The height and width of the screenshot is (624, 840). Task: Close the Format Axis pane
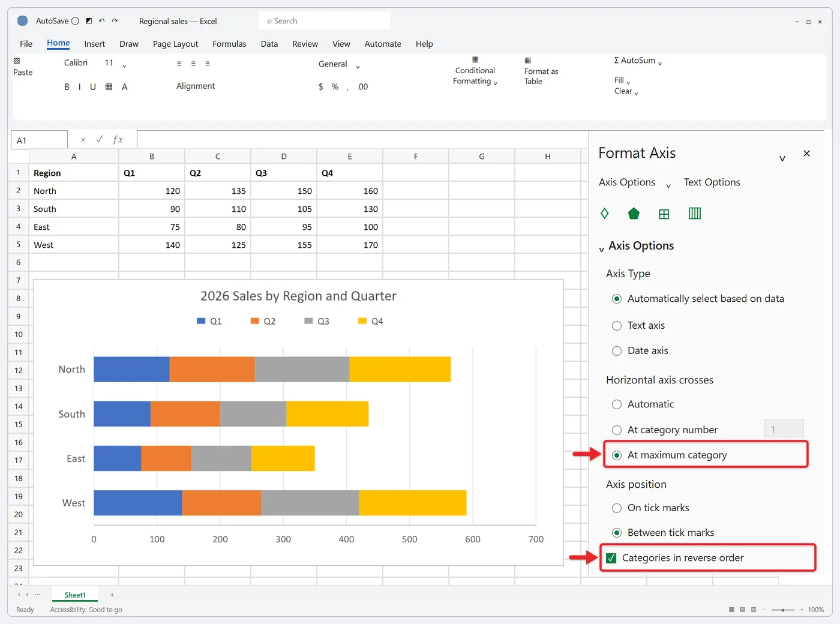[x=807, y=154]
